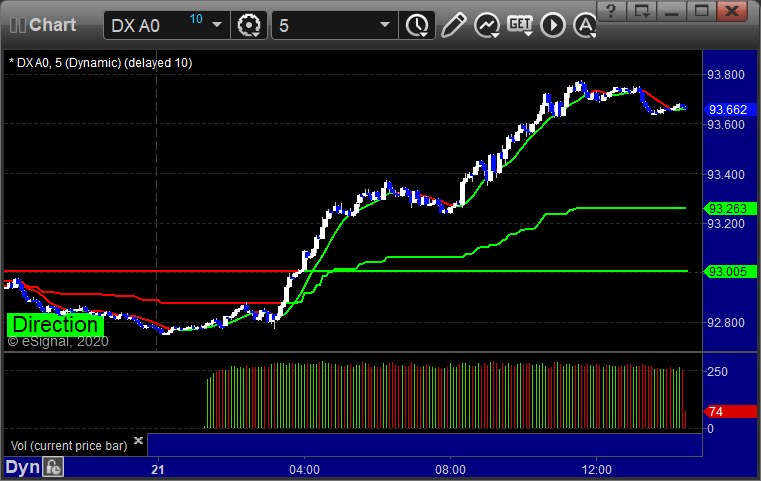The image size is (761, 481).
Task: Open the studies chart-line icon menu
Action: pos(487,25)
